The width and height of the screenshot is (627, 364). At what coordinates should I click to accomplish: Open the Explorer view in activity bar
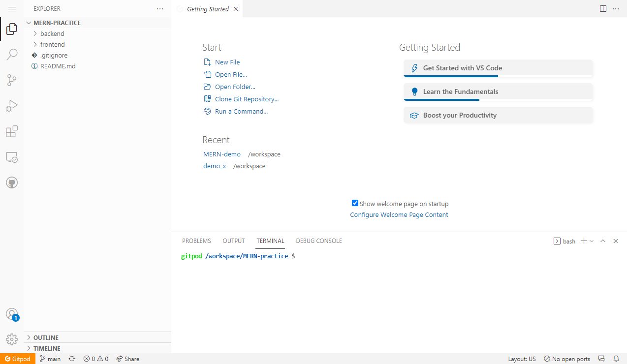point(12,29)
